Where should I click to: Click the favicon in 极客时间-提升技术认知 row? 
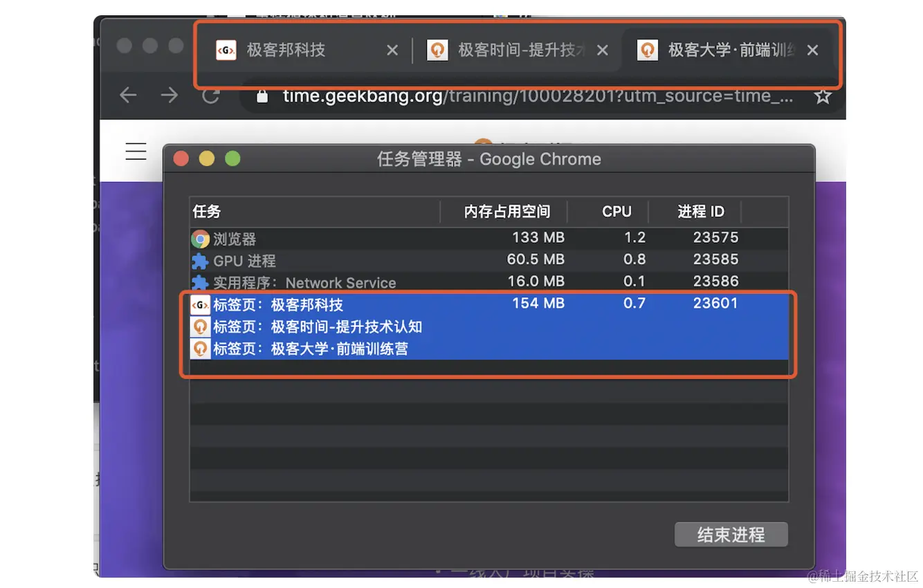[x=200, y=327]
